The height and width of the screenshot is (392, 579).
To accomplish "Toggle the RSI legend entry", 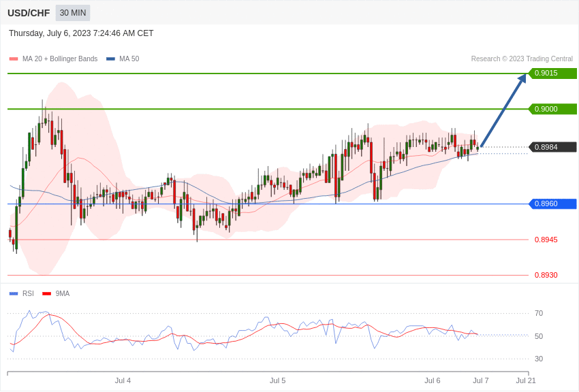I will point(21,293).
